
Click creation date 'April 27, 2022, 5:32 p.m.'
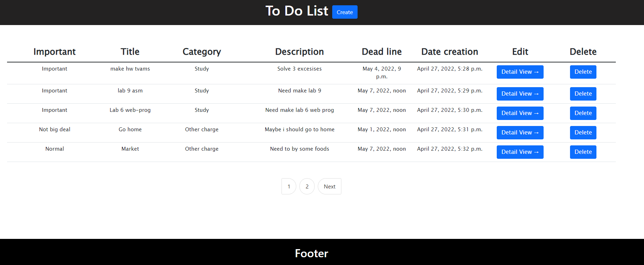(450, 149)
